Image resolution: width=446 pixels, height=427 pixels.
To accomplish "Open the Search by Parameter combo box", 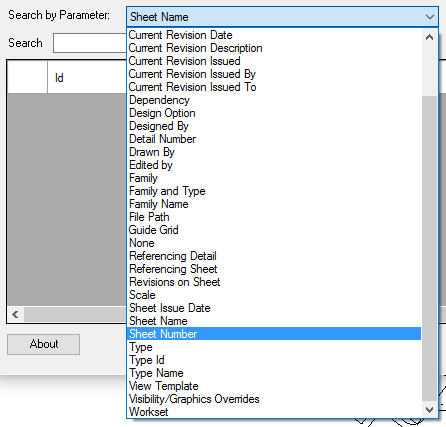I will [282, 17].
